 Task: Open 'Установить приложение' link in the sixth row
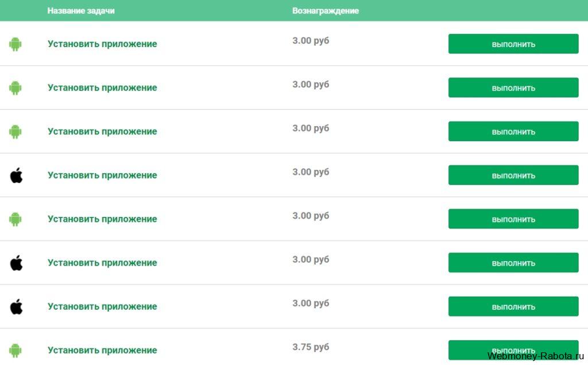[x=102, y=263]
